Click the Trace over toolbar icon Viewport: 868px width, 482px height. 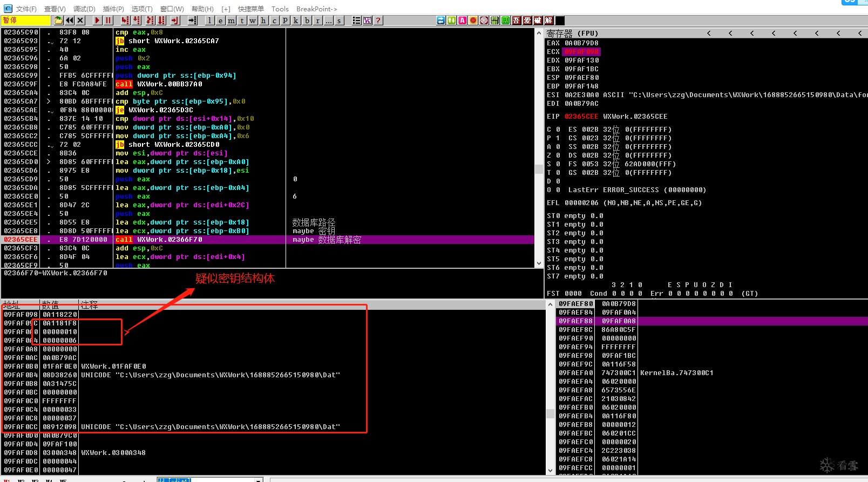161,21
